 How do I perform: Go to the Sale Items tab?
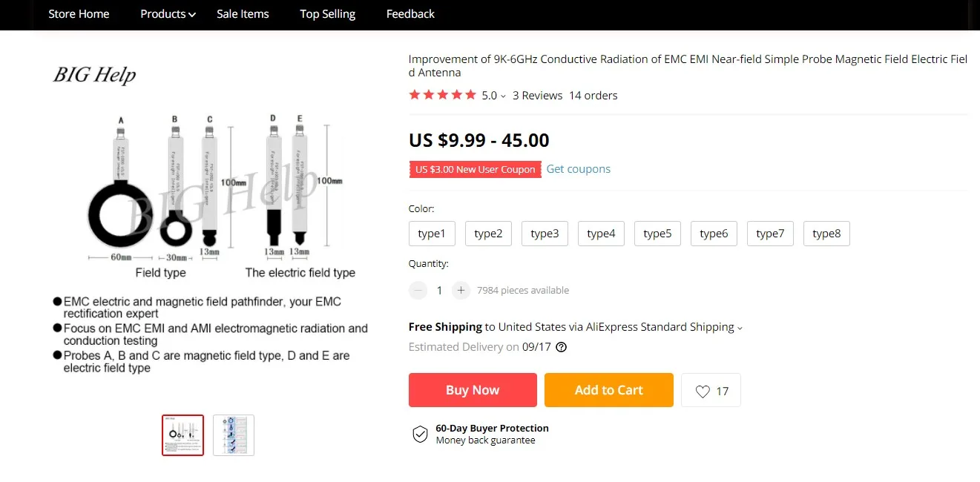243,14
